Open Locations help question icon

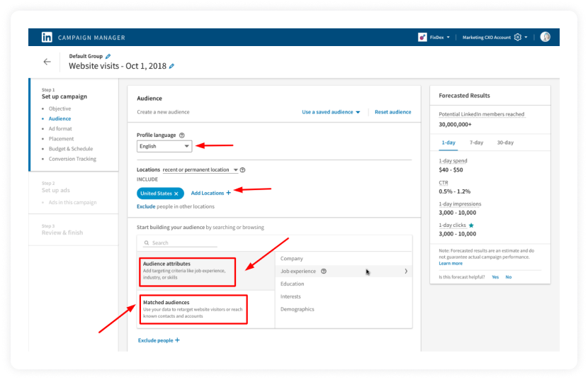[242, 170]
